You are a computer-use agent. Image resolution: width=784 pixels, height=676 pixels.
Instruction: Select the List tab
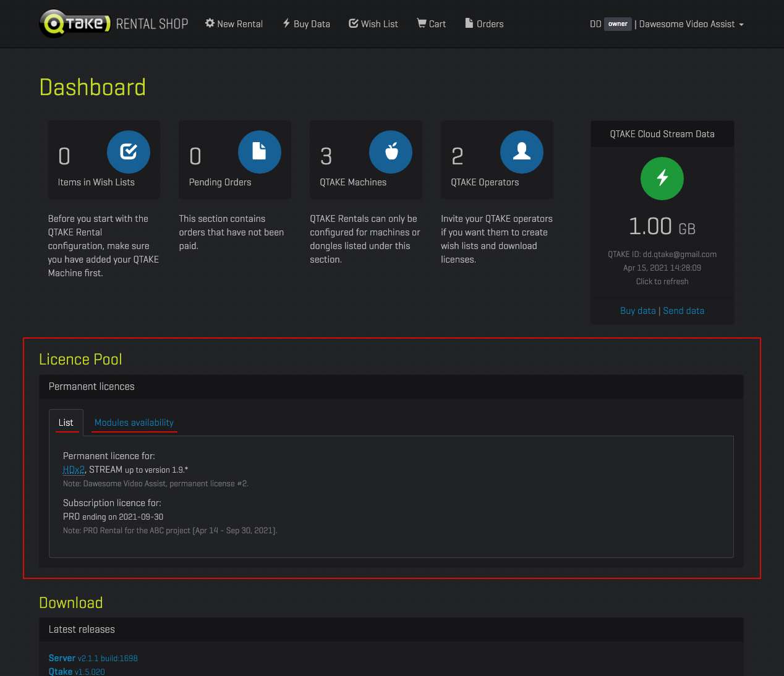tap(66, 423)
